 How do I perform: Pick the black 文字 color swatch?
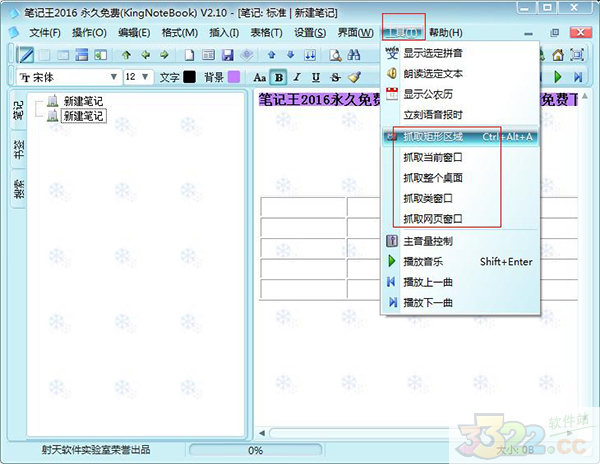[189, 77]
